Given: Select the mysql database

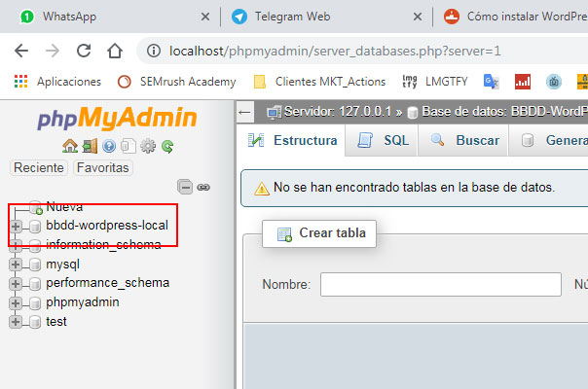Looking at the screenshot, I should [x=62, y=264].
